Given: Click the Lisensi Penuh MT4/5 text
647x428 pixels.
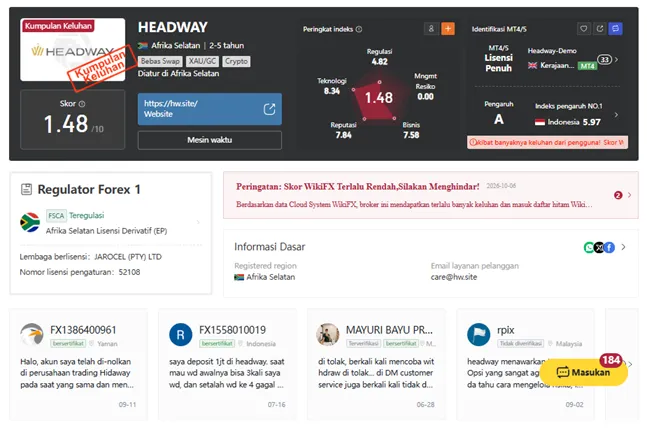Looking at the screenshot, I should [x=498, y=59].
